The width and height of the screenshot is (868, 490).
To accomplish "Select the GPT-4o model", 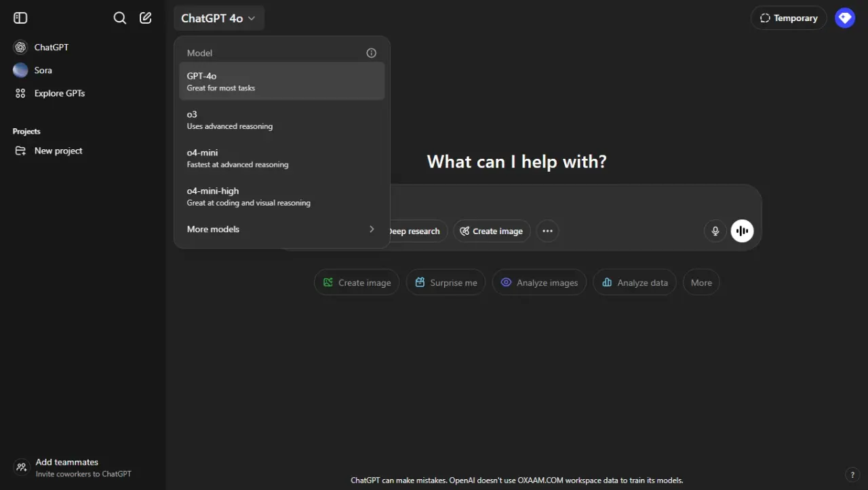I will point(281,81).
